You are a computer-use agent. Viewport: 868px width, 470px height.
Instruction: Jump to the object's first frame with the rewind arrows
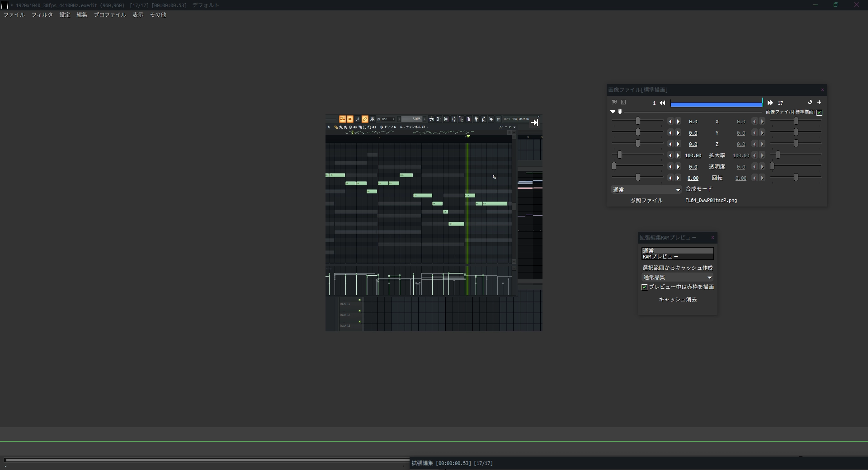click(x=662, y=103)
